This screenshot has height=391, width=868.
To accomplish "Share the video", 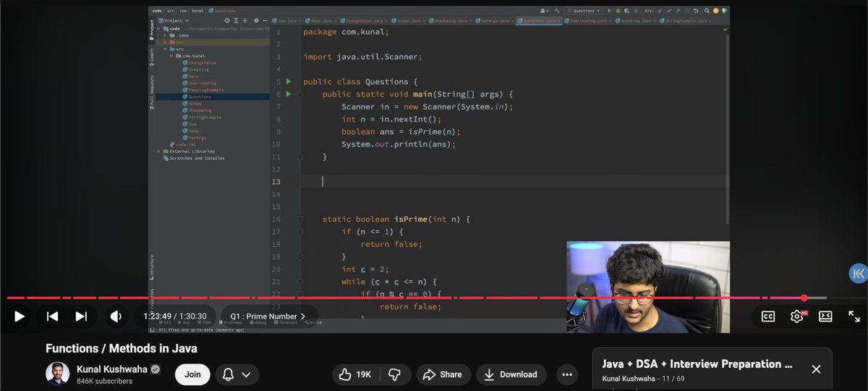I will (x=443, y=374).
